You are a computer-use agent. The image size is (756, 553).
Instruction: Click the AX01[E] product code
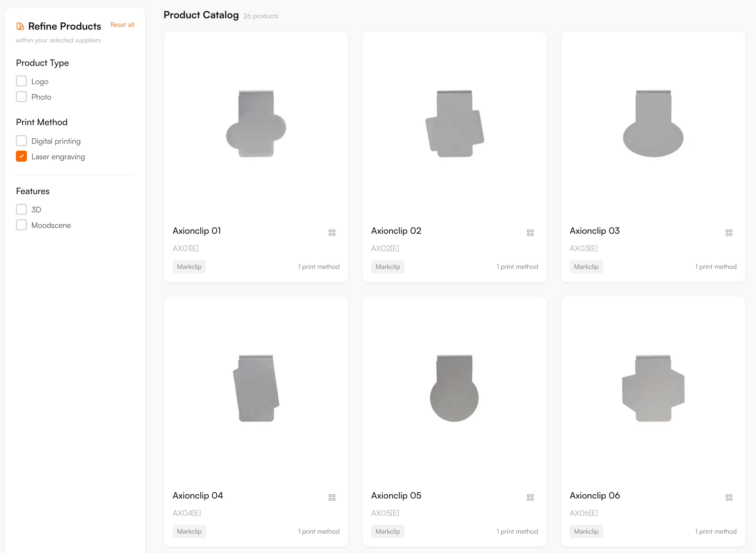[186, 248]
